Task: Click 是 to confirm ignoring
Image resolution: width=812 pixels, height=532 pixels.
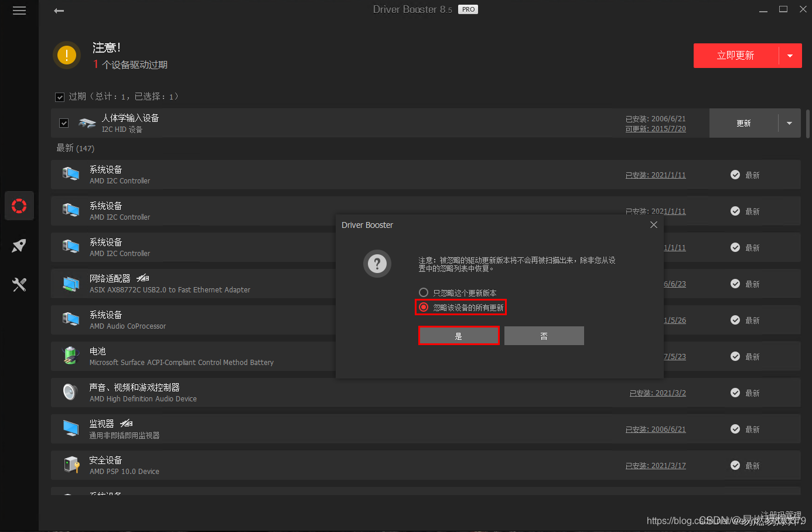Action: tap(459, 336)
